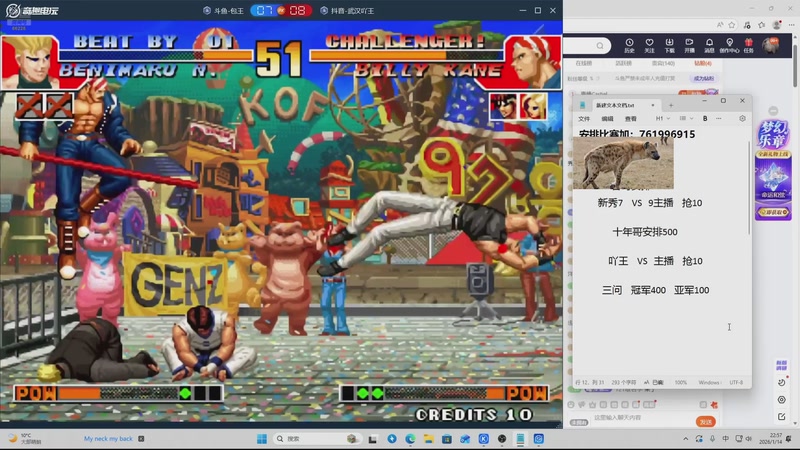
Task: Open Douyu sidebar history moon icon
Action: pos(782,383)
